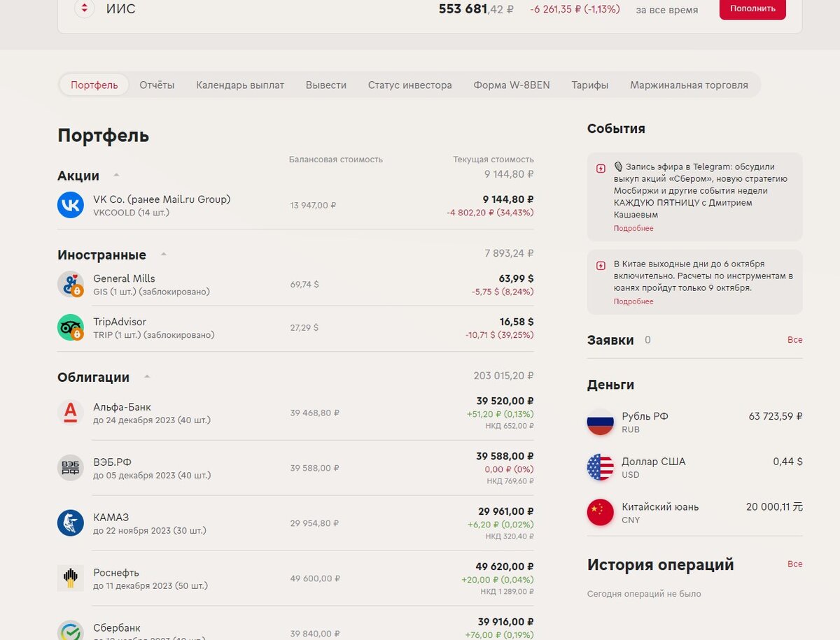Click the lightning icon beside Telegram event
Viewport: 840px width, 640px height.
(601, 169)
